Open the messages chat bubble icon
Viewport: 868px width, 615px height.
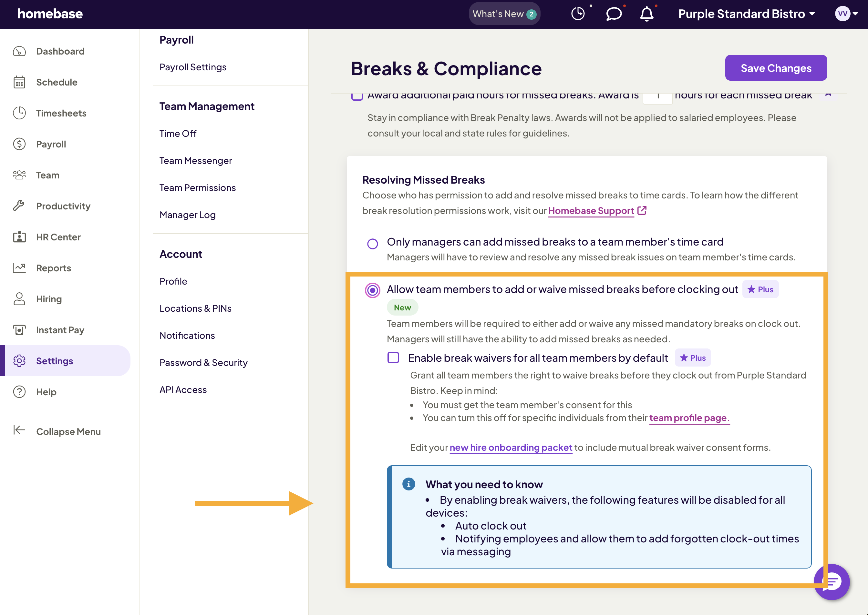pyautogui.click(x=614, y=14)
